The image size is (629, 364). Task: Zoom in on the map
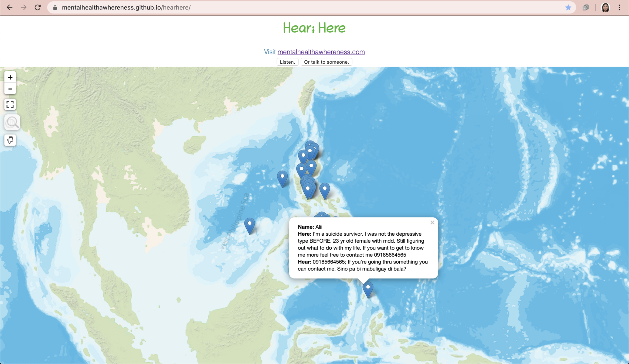[x=10, y=77]
